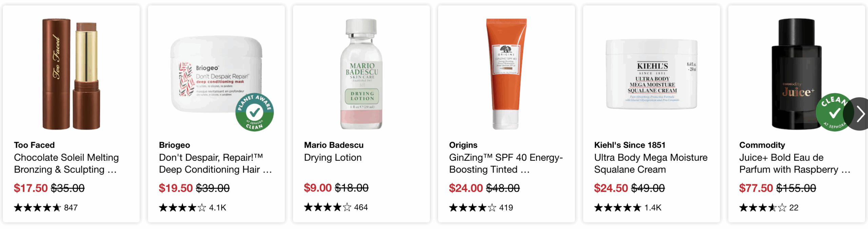Click the Juice+ Bold Eau de Parfum title
This screenshot has width=868, height=229.
(x=795, y=163)
